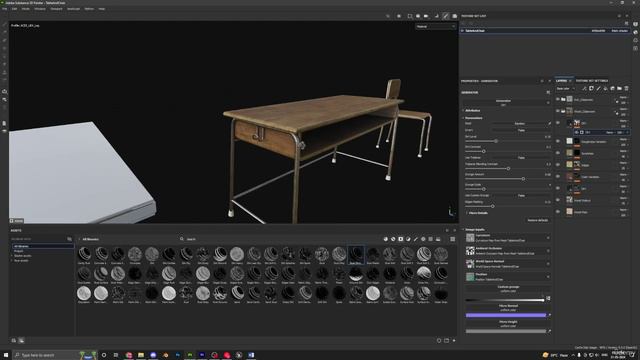Click the Restore defaults button
Image resolution: width=640 pixels, height=360 pixels.
click(538, 220)
